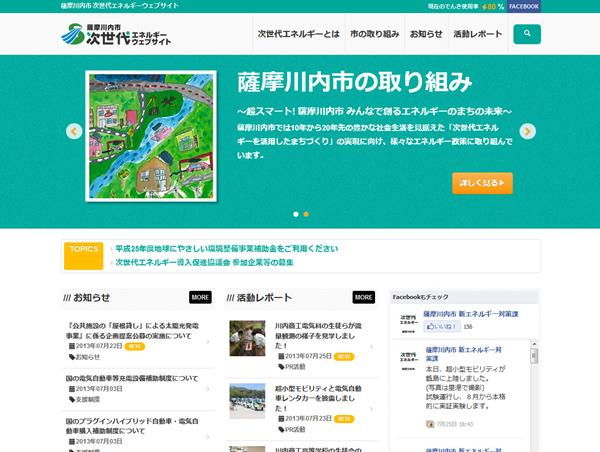Click the Facebook feed scrollbar thumb

click(534, 357)
